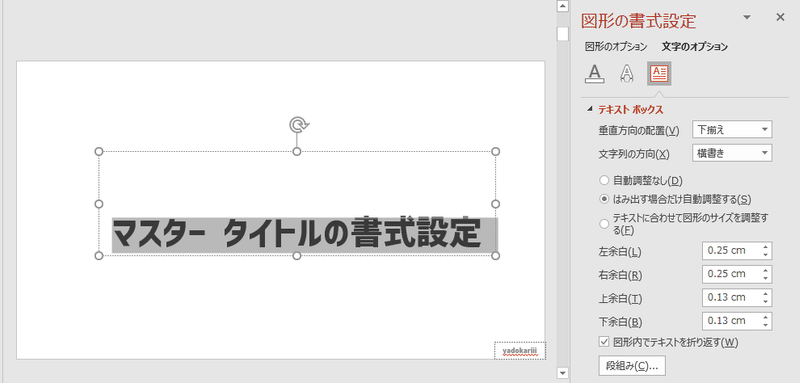Click the top-right resize handle of title box
The image size is (800, 383).
coord(495,151)
